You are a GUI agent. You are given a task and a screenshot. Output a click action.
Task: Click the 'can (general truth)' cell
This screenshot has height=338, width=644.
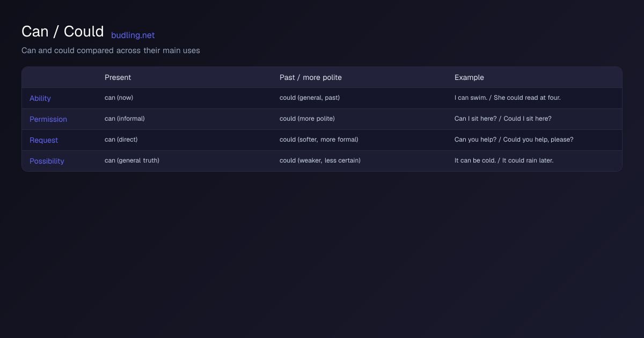[132, 160]
